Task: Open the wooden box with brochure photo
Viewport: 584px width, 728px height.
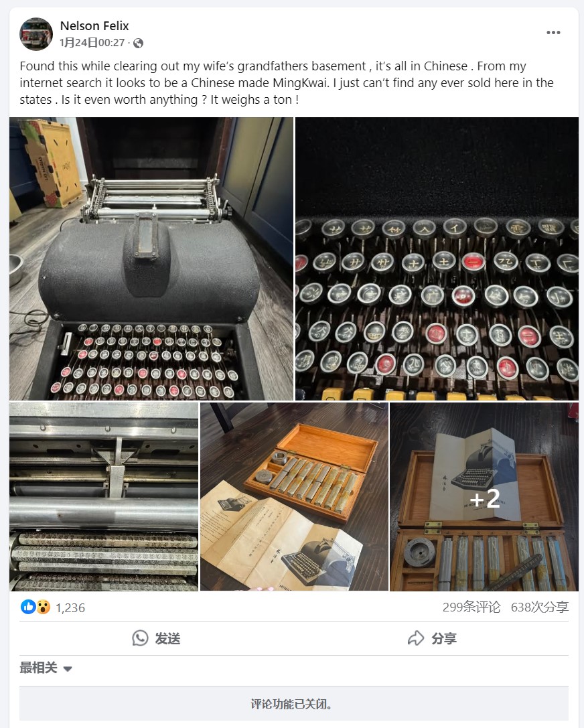Action: point(294,497)
